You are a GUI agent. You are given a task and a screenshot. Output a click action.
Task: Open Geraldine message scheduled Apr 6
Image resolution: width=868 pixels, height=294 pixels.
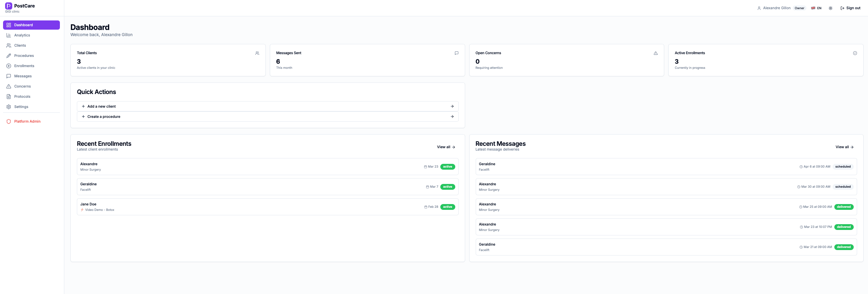[x=666, y=167]
